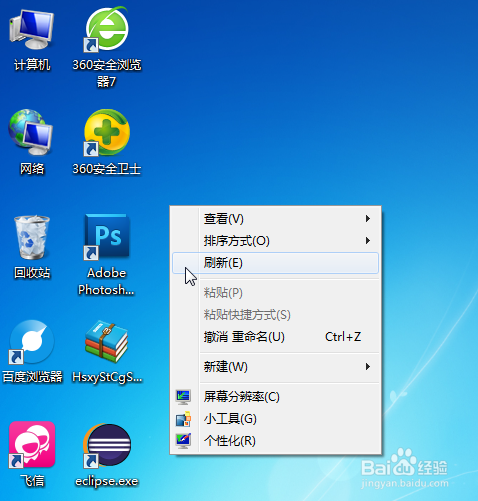Expand the arrow beside 查看(V)
Viewport: 478px width, 501px height.
(368, 219)
